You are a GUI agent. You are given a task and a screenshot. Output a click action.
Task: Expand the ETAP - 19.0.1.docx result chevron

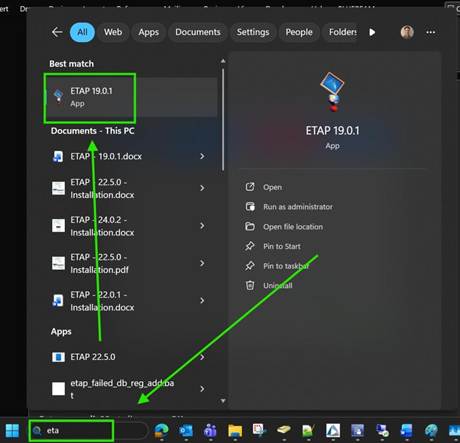click(x=202, y=156)
